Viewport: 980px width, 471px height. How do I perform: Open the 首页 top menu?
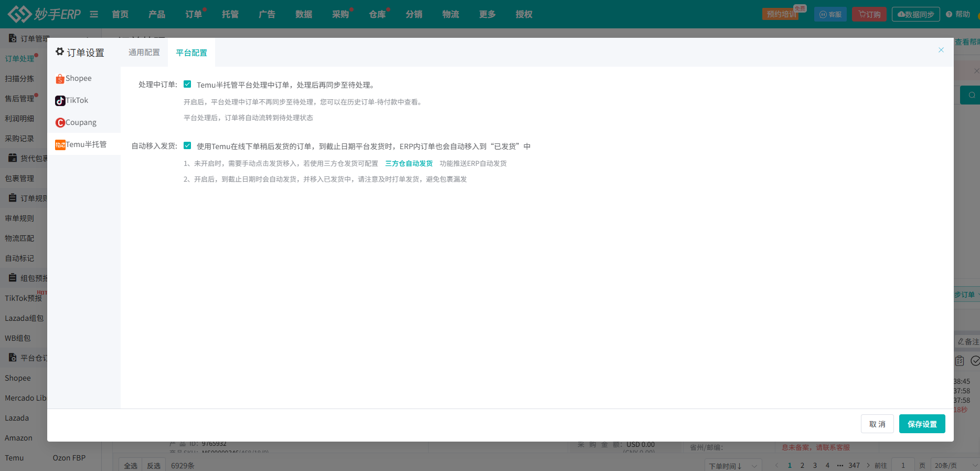(120, 14)
